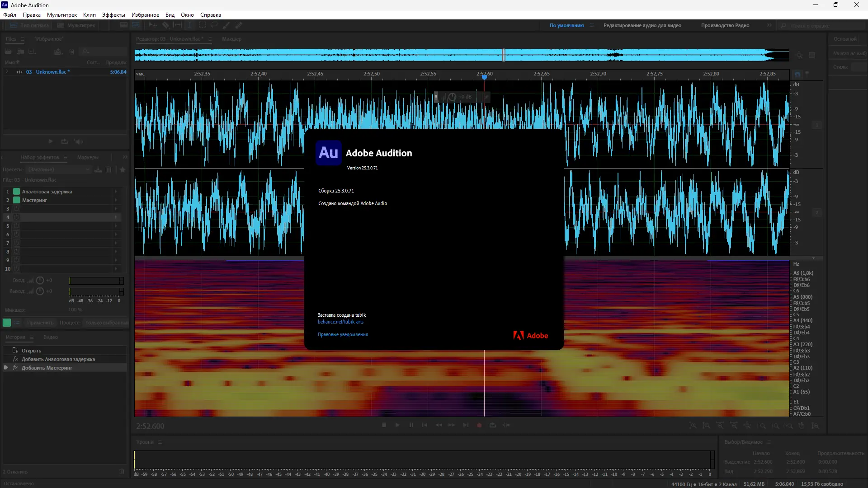Screen dimensions: 868x488
Task: Select the Razor tool in toolbar
Action: click(165, 25)
